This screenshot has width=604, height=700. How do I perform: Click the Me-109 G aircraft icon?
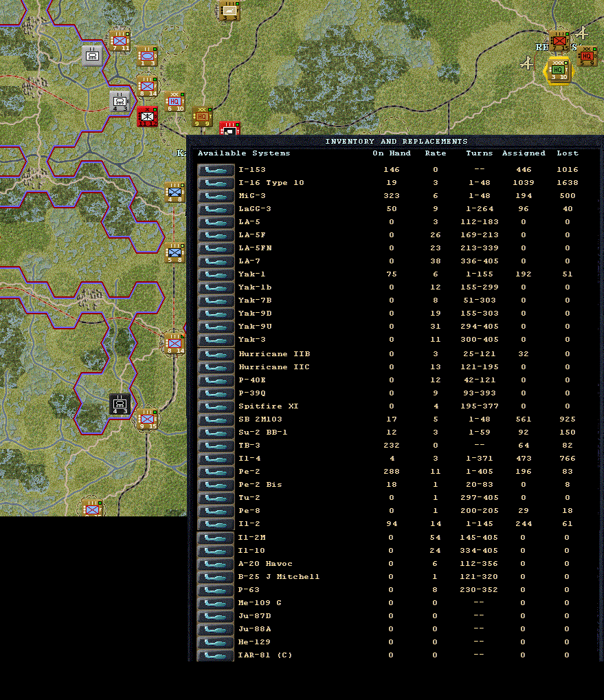tap(216, 603)
